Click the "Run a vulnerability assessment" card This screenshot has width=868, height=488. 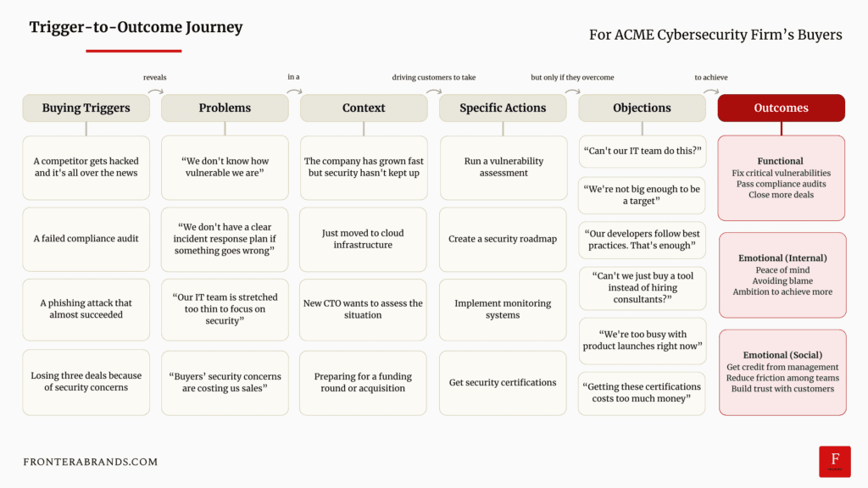coord(503,167)
